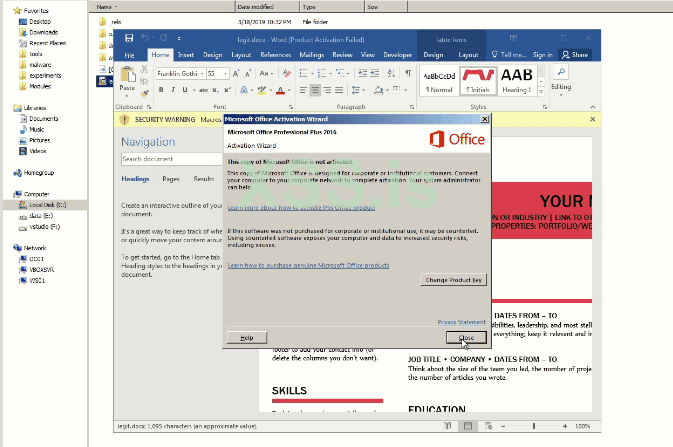Undo the last action in Word
Viewport: 673px width, 447px height.
pos(145,38)
